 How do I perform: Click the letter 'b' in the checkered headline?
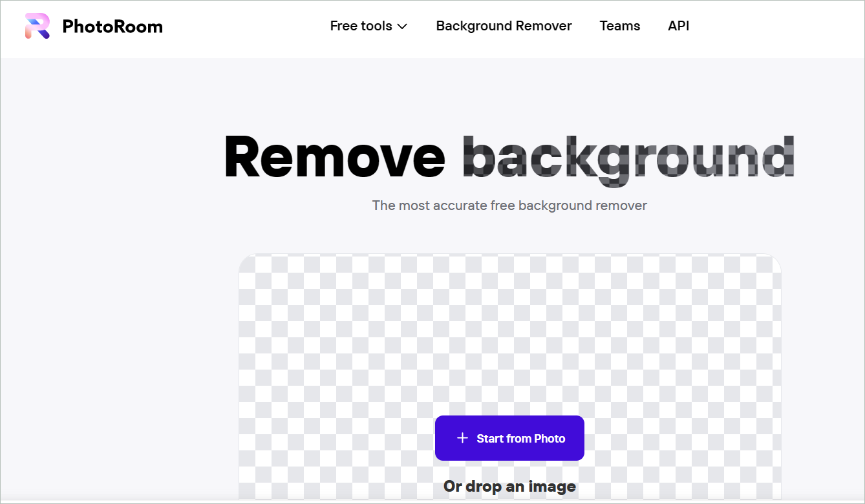coord(479,158)
